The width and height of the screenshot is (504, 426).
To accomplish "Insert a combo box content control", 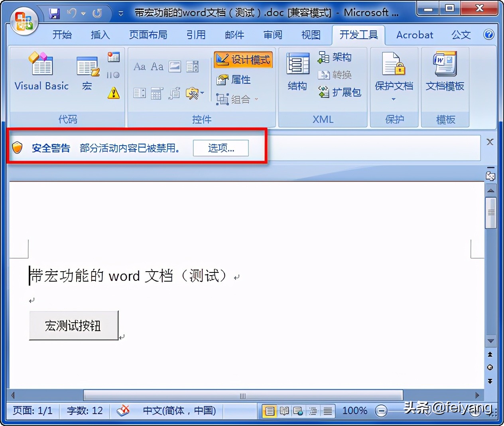I will point(192,67).
